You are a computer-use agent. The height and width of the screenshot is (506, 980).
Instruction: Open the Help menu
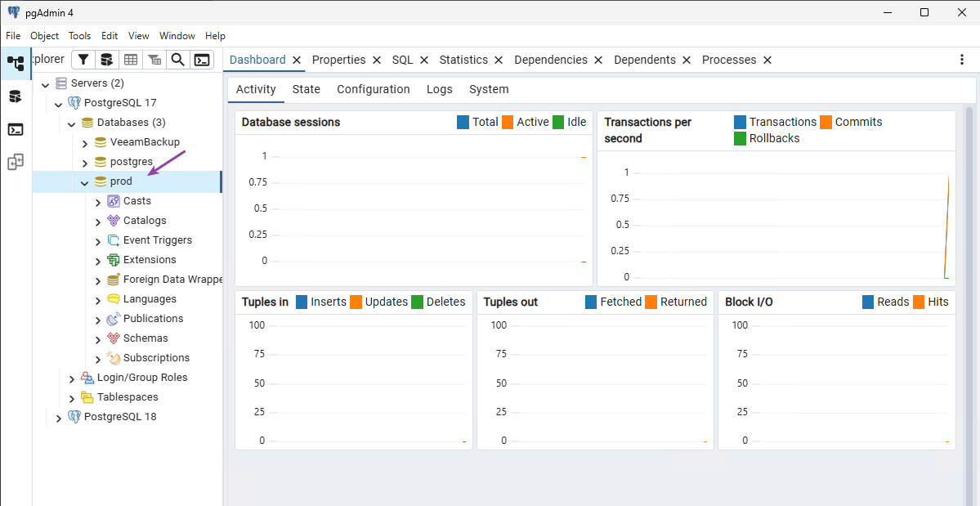coord(216,36)
